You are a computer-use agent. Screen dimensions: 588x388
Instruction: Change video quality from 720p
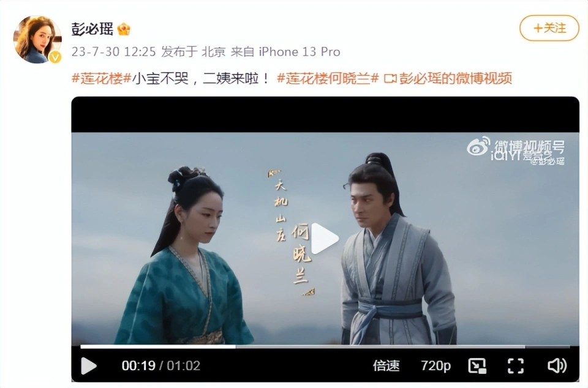pos(435,366)
